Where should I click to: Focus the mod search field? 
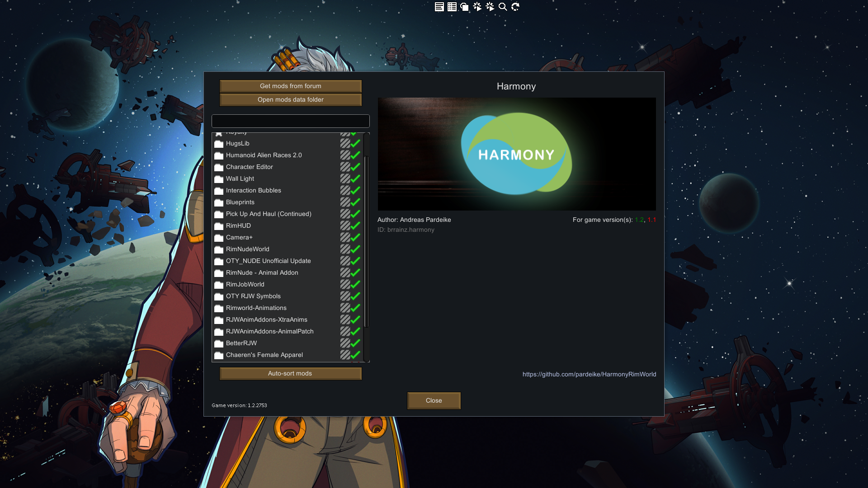[x=291, y=121]
